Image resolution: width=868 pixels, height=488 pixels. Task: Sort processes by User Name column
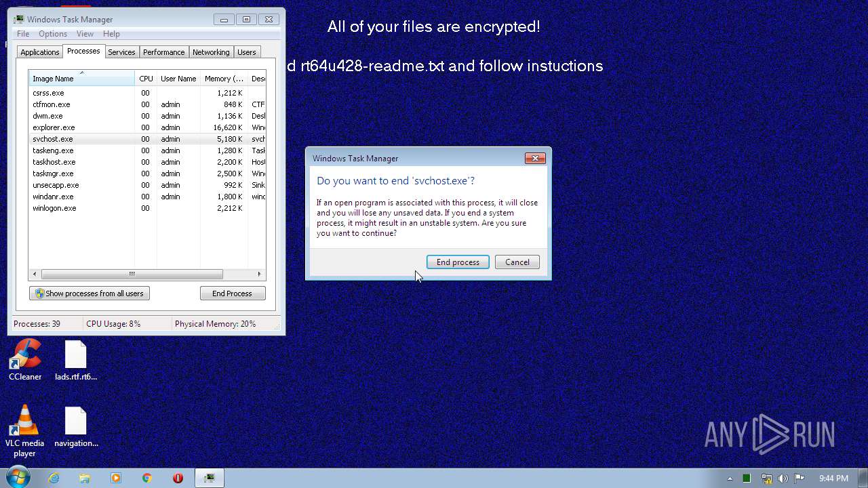(178, 79)
